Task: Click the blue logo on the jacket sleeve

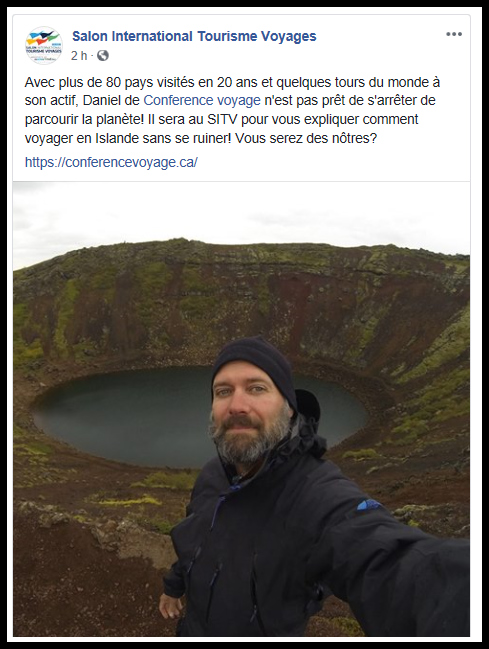Action: [x=368, y=504]
